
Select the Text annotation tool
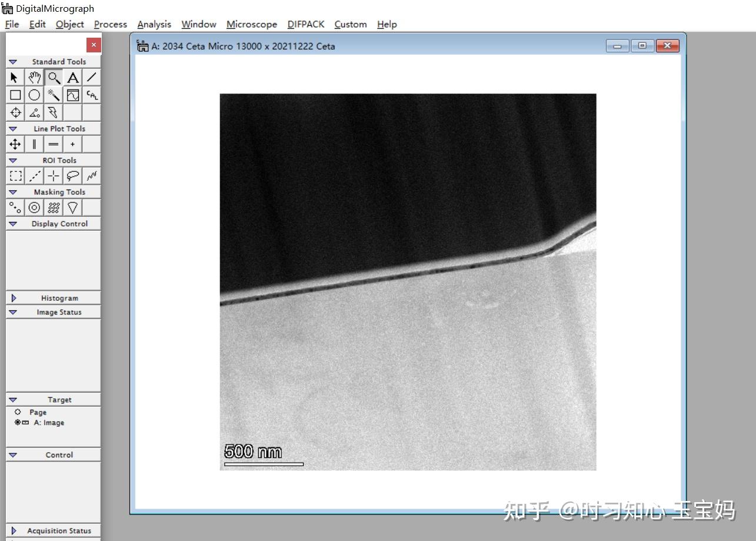(x=72, y=77)
